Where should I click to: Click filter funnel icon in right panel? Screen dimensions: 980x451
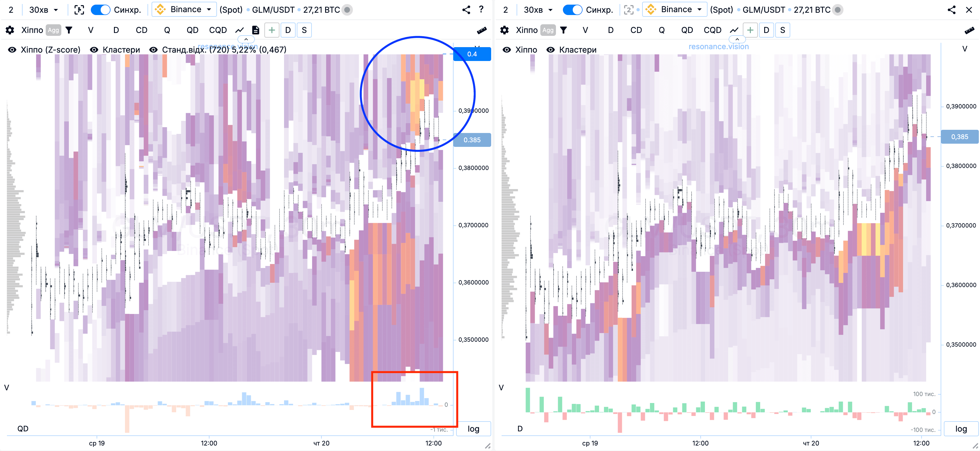point(563,30)
